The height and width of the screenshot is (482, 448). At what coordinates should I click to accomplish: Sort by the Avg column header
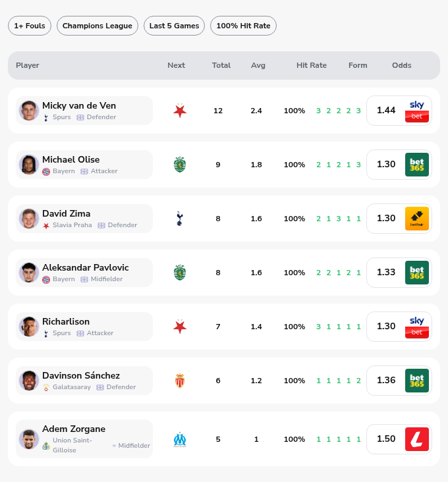(258, 65)
